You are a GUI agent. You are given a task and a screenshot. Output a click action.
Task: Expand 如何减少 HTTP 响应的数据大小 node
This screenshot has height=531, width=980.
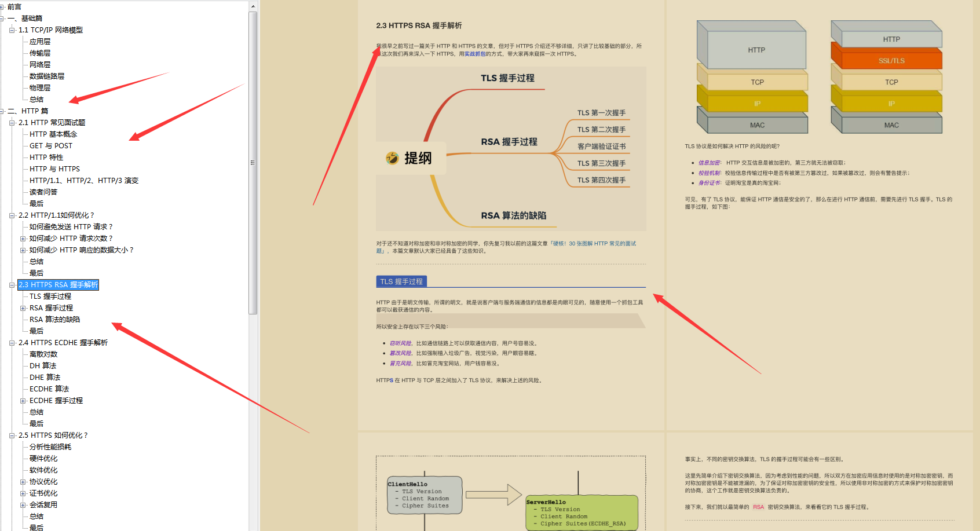[23, 250]
